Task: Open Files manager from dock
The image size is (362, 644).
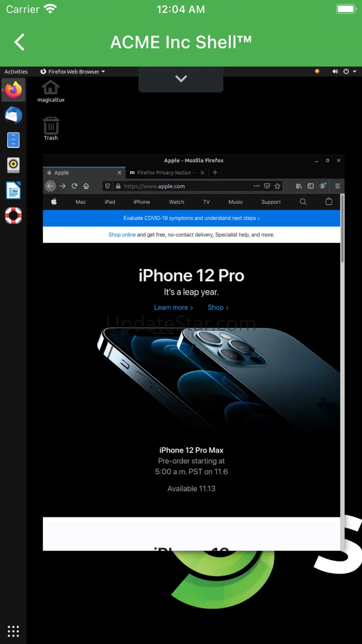Action: click(13, 140)
